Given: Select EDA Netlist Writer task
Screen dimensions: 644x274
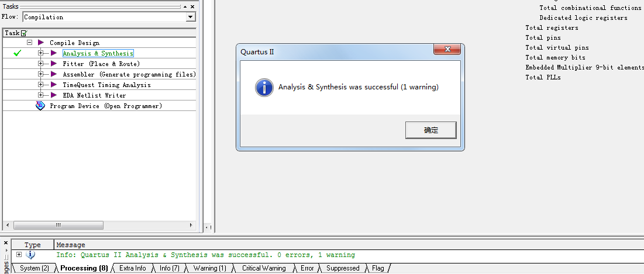Looking at the screenshot, I should click(x=94, y=96).
